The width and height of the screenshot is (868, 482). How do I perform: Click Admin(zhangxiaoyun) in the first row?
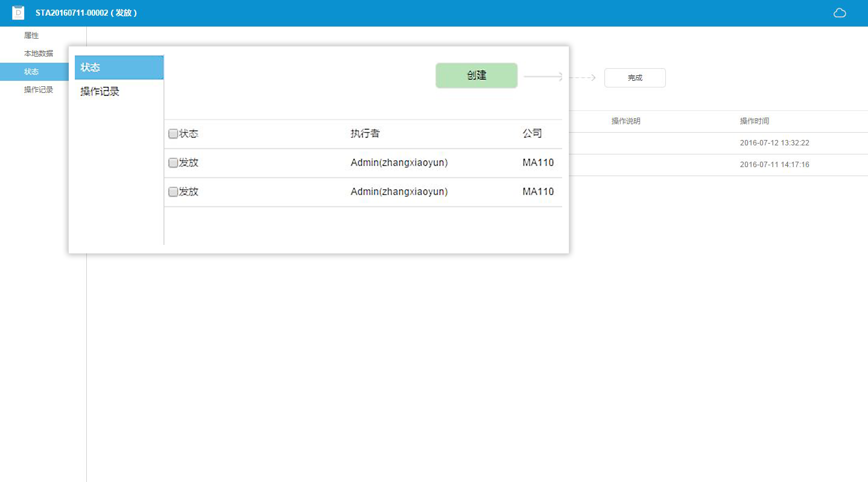[x=399, y=163]
